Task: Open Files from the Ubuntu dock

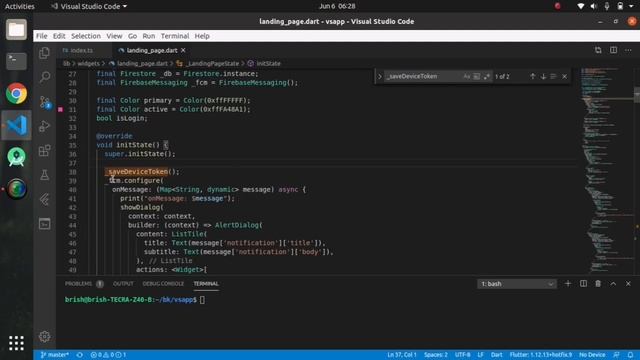Action: 16,29
